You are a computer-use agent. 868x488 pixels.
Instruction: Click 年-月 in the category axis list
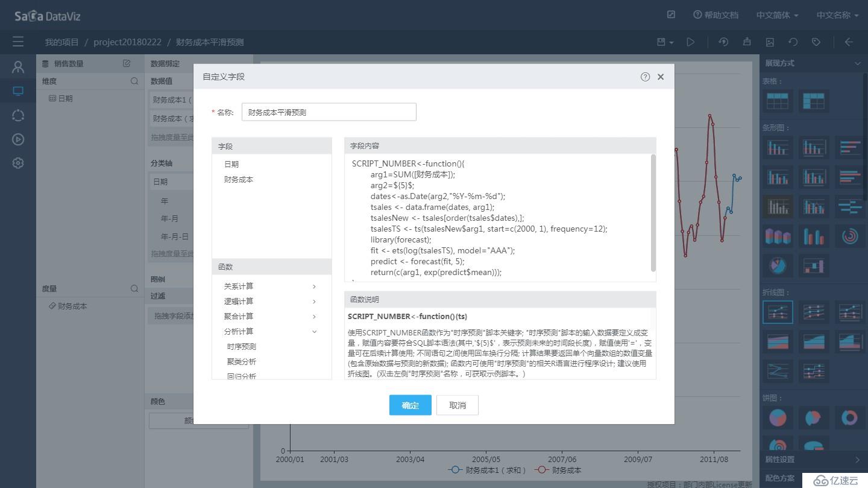(x=169, y=218)
